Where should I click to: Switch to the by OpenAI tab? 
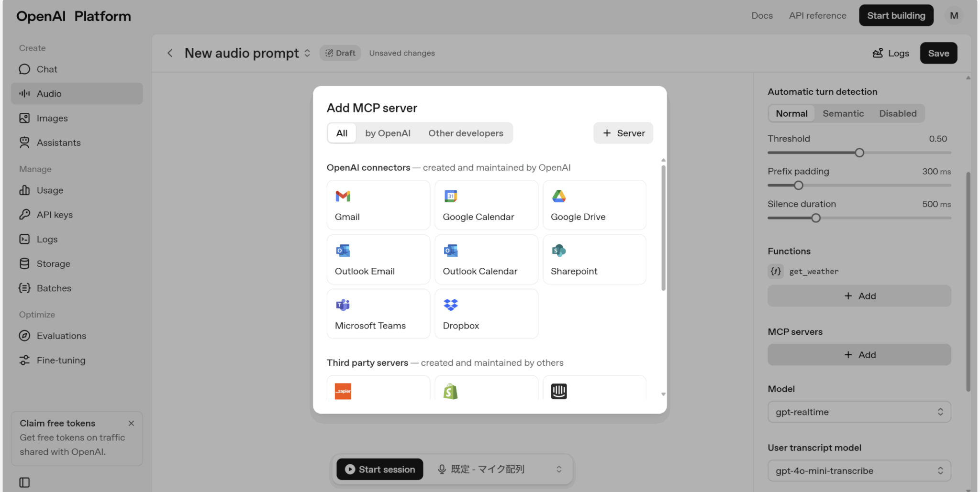pos(388,133)
